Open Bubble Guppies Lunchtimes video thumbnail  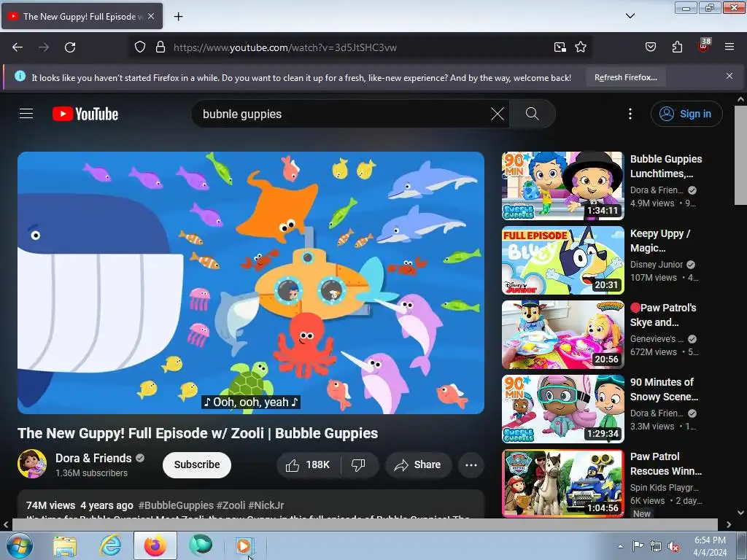click(x=562, y=186)
